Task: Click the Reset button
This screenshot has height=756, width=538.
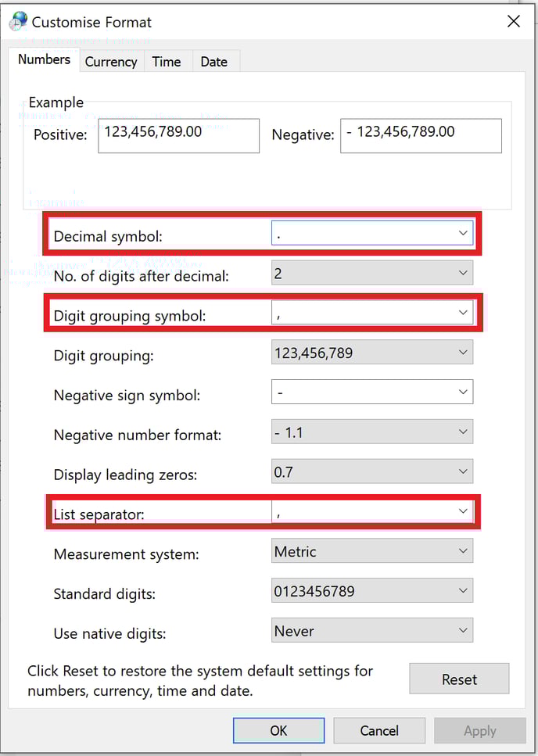Action: point(459,679)
